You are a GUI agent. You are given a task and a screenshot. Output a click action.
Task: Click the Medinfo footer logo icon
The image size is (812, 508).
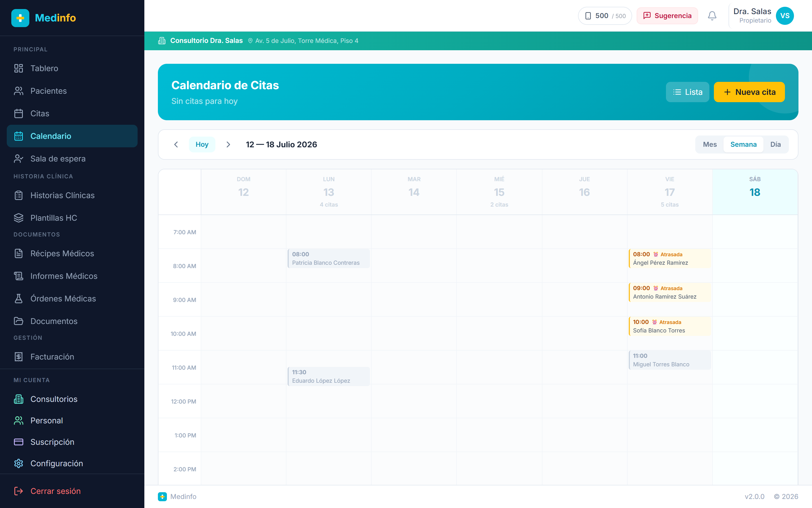pos(162,496)
